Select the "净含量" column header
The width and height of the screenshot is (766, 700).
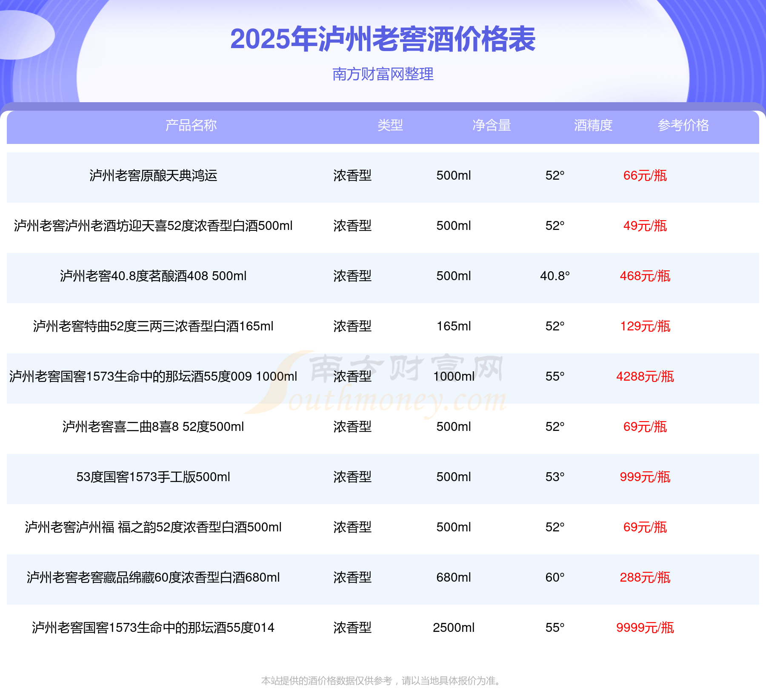pos(492,125)
